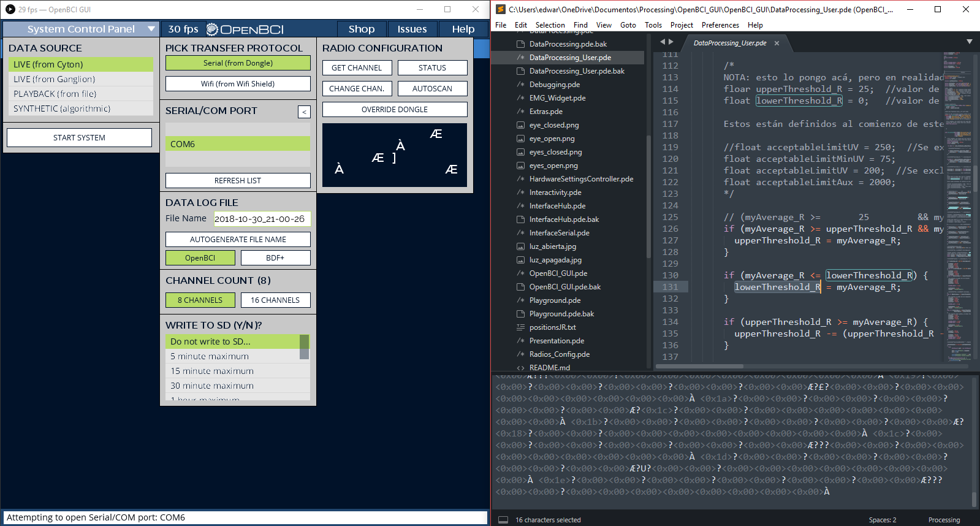Viewport: 980px width, 526px height.
Task: Select LIVE (from Ganglion) data source
Action: (80, 79)
